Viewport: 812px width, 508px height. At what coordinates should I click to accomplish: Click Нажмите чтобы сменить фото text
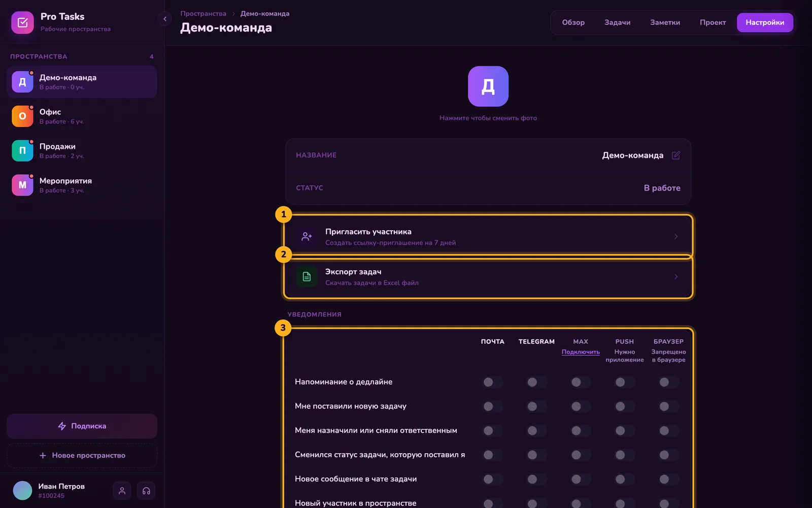coord(488,118)
